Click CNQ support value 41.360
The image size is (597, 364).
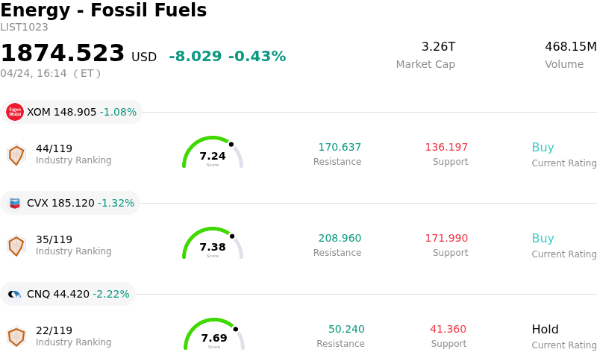(448, 330)
